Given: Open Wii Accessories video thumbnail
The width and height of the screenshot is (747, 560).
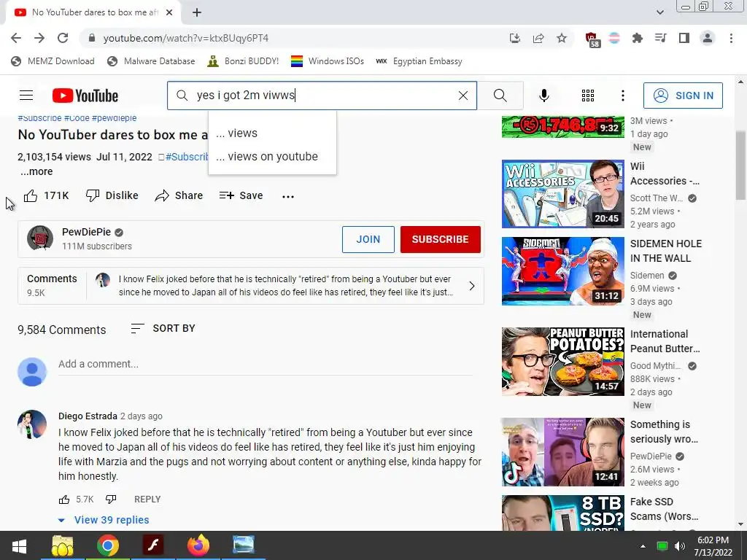Looking at the screenshot, I should coord(562,194).
